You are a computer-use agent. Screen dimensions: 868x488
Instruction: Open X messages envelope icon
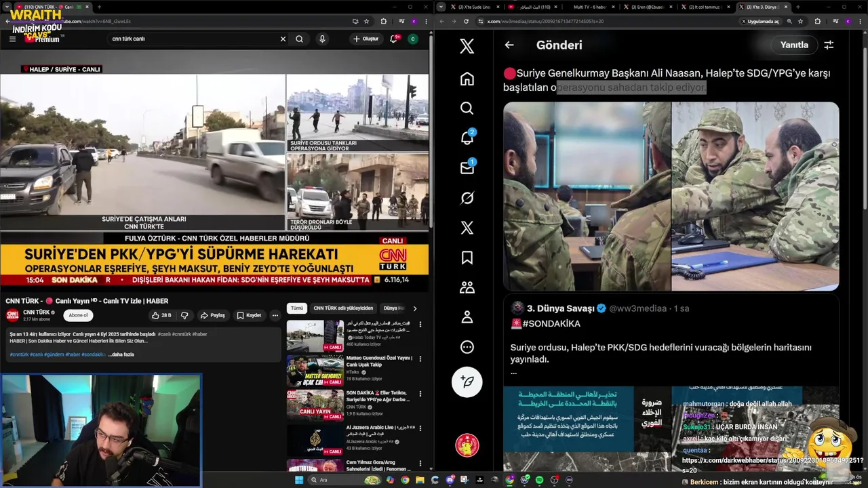(467, 168)
